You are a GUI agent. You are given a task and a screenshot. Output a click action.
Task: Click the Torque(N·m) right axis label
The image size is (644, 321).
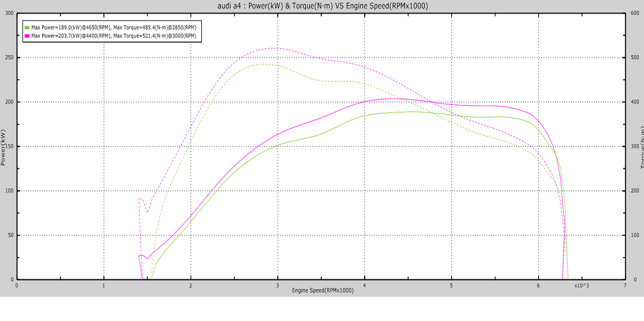(642, 147)
